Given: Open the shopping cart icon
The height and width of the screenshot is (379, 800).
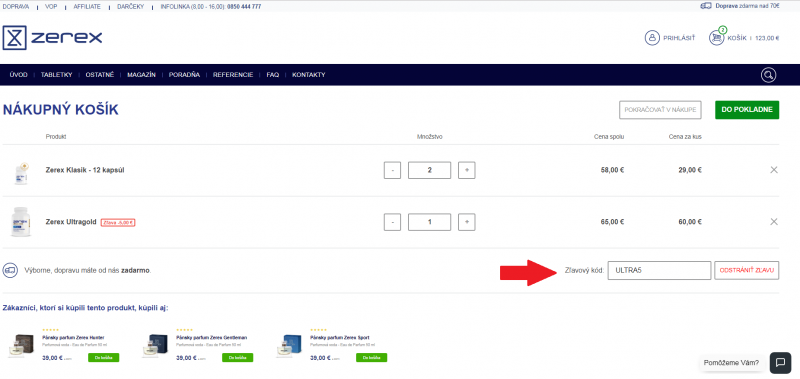Looking at the screenshot, I should coord(716,38).
